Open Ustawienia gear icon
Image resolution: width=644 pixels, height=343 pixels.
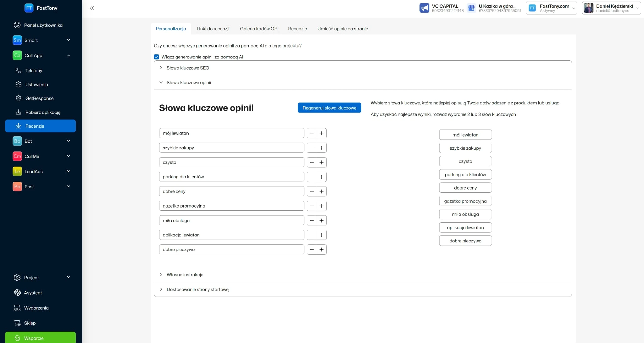tap(19, 85)
